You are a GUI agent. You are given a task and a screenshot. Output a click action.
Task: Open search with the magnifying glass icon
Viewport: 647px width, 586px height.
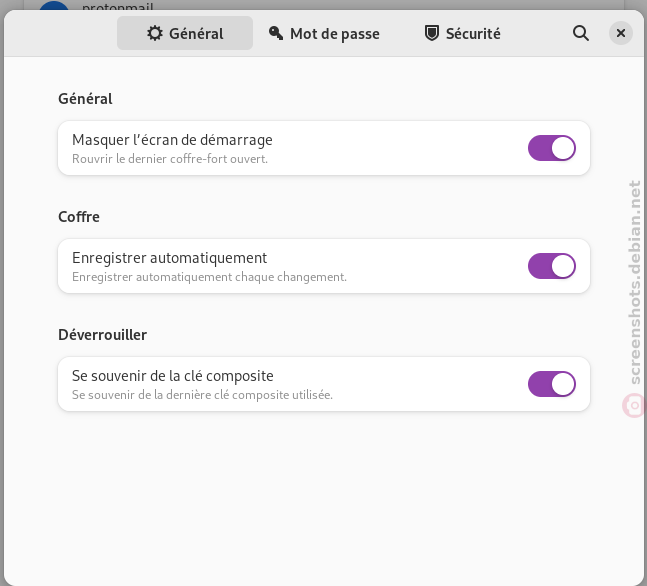tap(581, 33)
